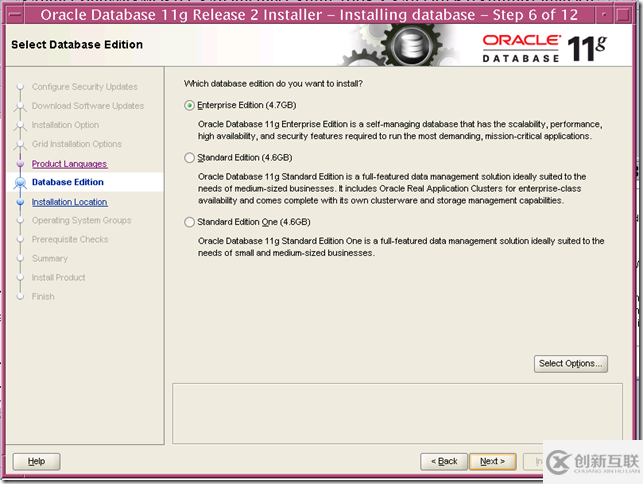The width and height of the screenshot is (643, 484).
Task: Go to Installation Location step link
Action: pos(69,202)
